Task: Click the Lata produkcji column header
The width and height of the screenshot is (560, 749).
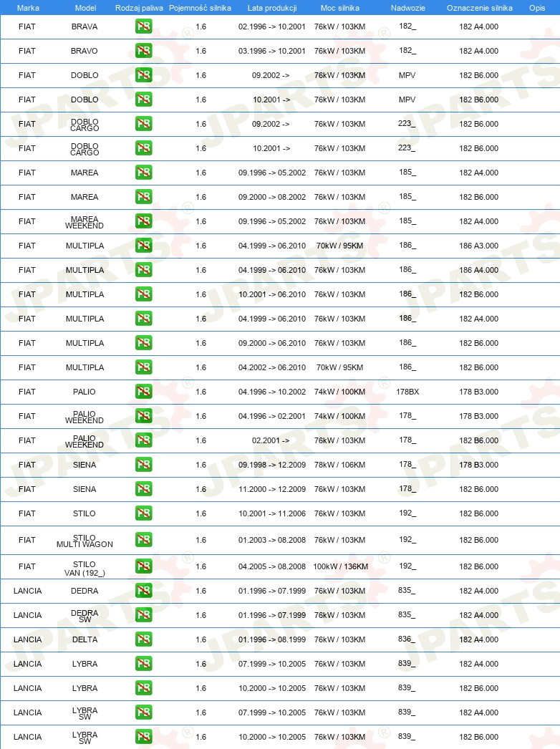Action: [272, 8]
